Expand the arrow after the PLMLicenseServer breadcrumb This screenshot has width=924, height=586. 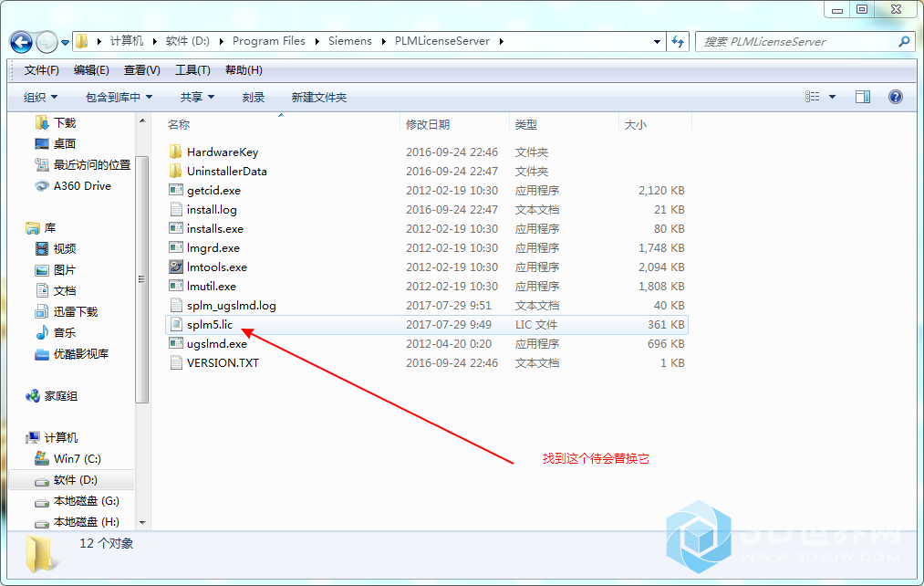tap(502, 41)
